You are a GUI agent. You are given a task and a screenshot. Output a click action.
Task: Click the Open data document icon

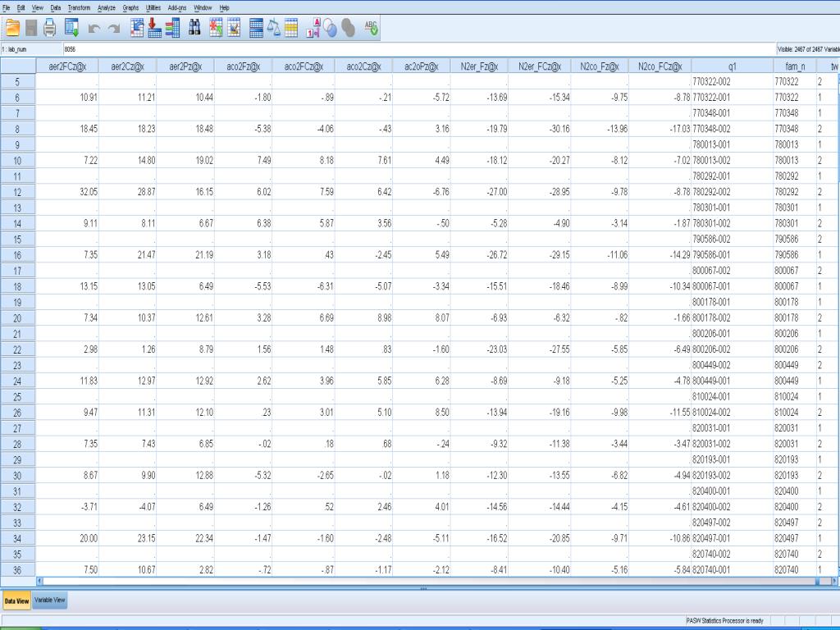pyautogui.click(x=12, y=28)
